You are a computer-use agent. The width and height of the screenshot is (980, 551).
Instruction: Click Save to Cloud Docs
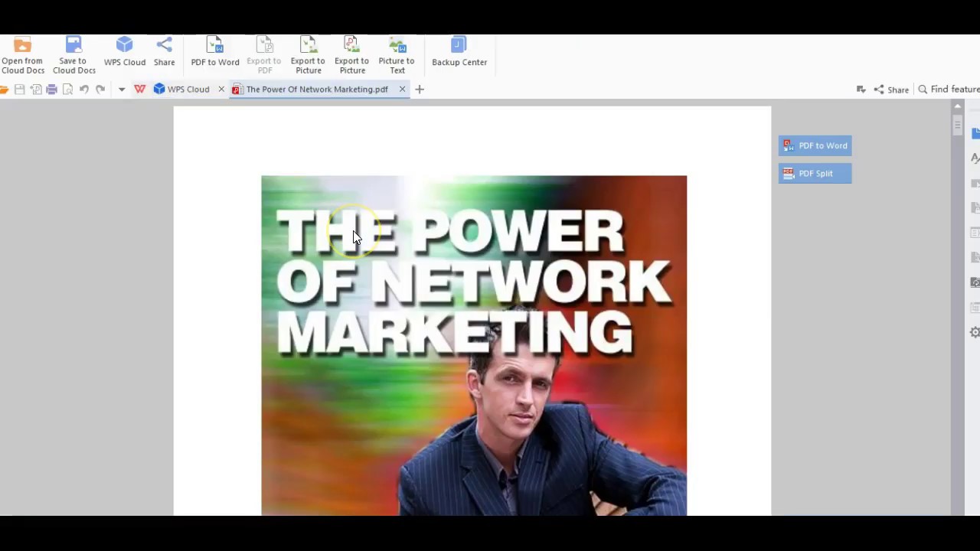pyautogui.click(x=73, y=56)
